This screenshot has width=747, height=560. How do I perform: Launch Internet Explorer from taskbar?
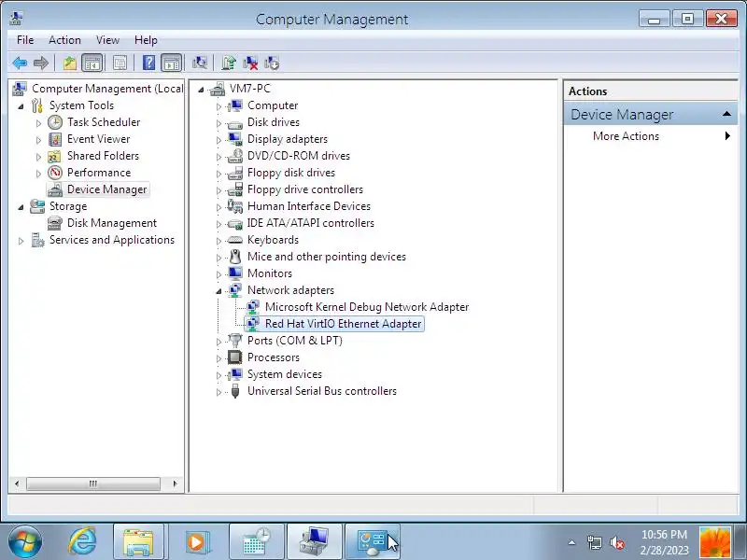point(83,541)
